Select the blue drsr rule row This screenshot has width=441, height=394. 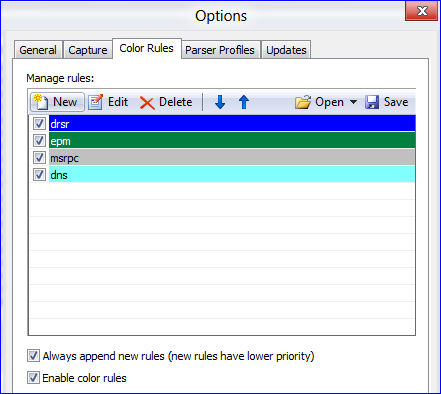click(232, 124)
